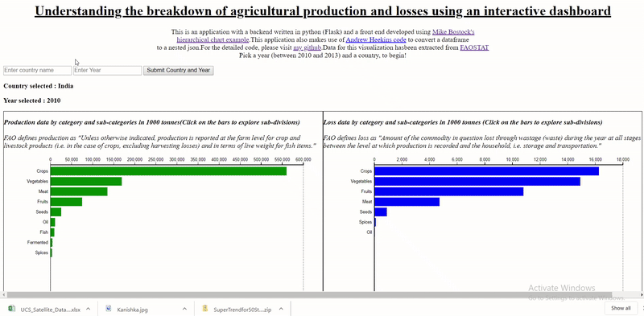Click the blue Crops loss bar
The width and height of the screenshot is (644, 316).
(486, 171)
